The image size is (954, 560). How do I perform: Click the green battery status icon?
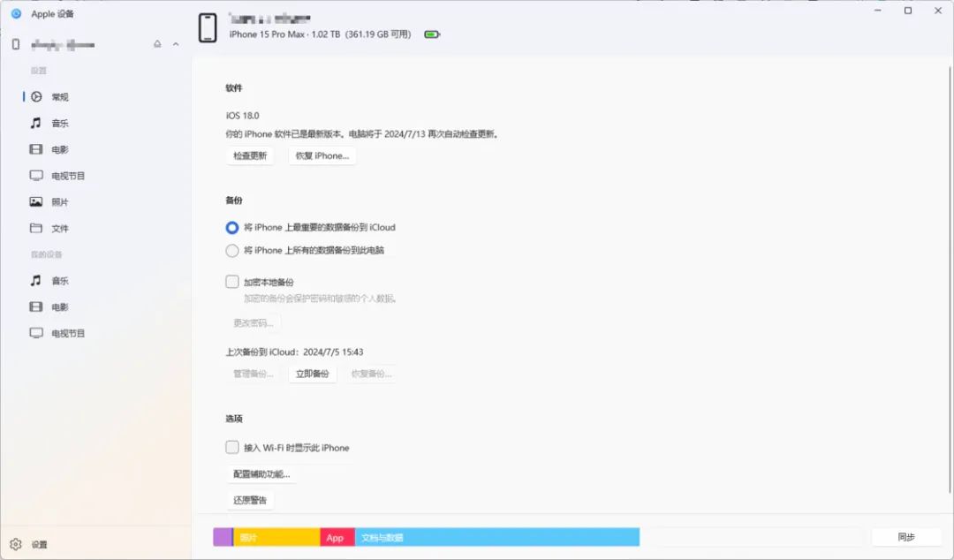point(432,34)
